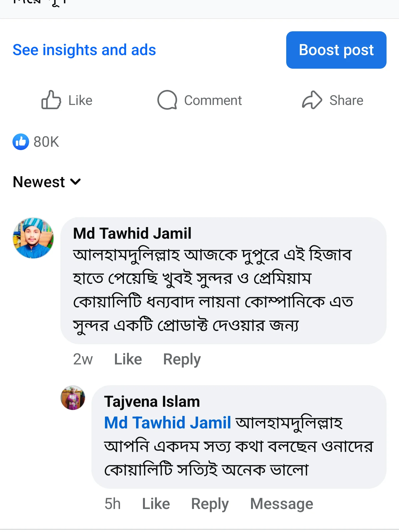Tap the Comment speech bubble icon
Image resolution: width=399 pixels, height=532 pixels.
point(167,100)
